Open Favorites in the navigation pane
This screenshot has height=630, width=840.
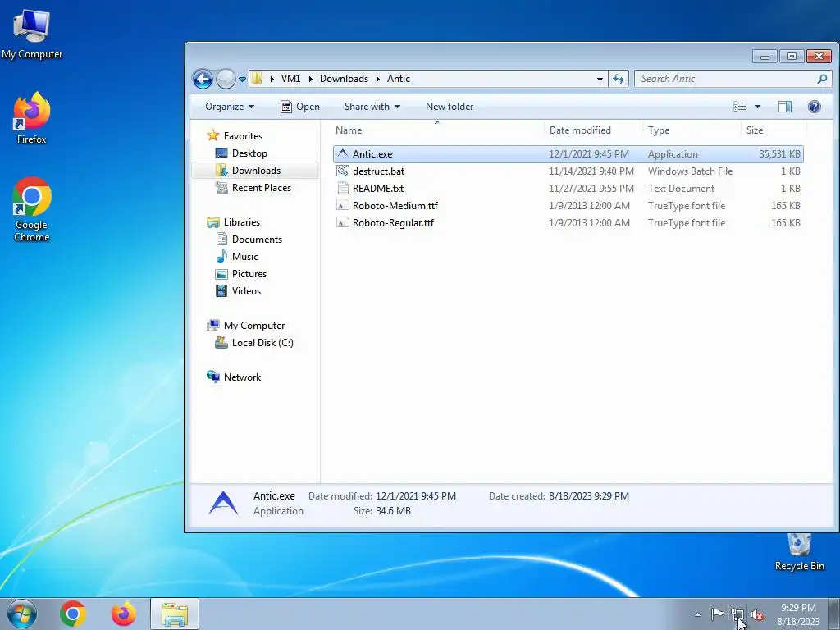pos(243,136)
